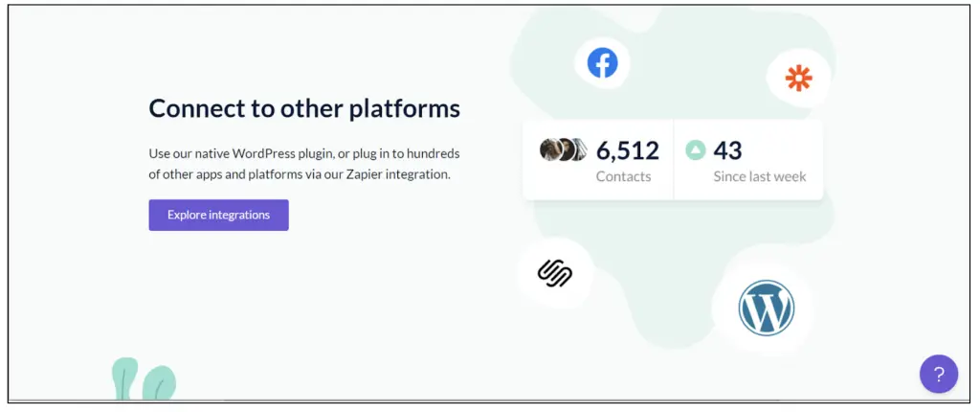980x412 pixels.
Task: Select the Contacts label under the count
Action: 623,176
